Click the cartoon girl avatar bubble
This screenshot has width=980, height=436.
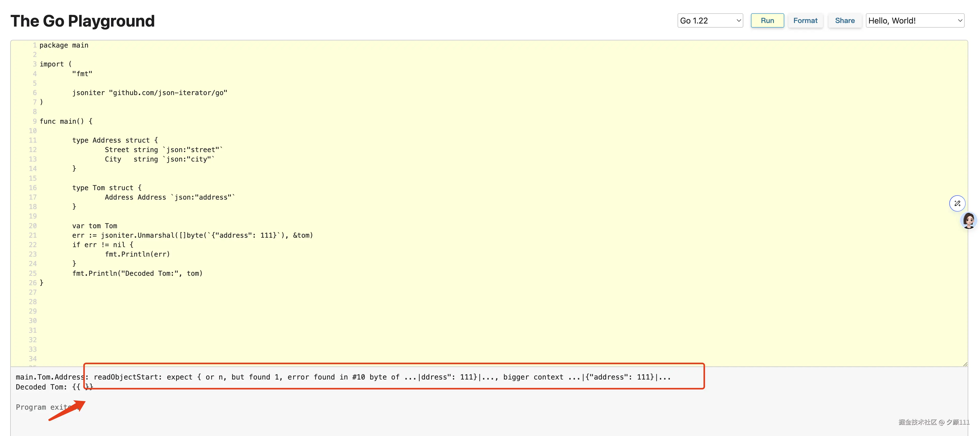968,221
